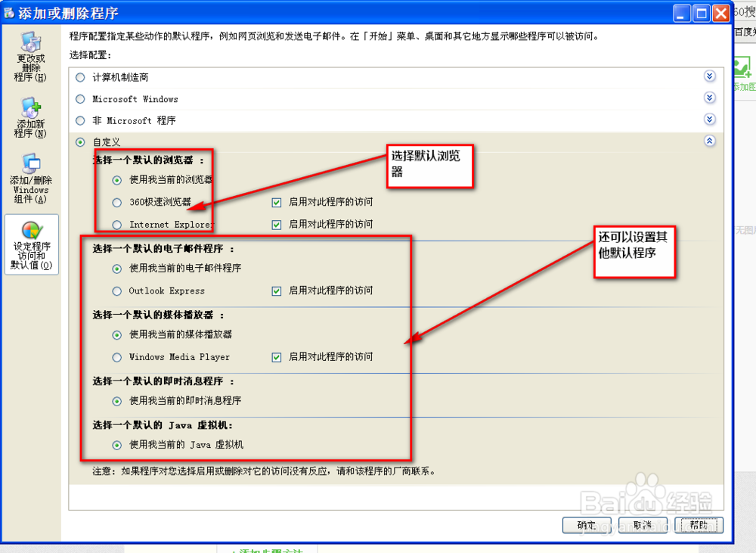
Task: Click the 帮助 button
Action: click(699, 525)
